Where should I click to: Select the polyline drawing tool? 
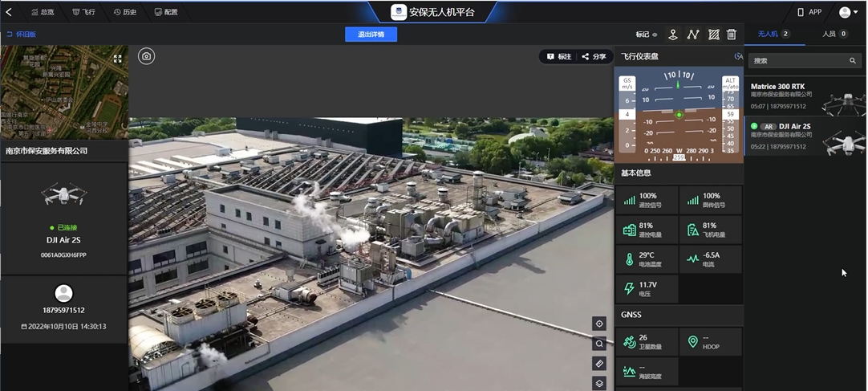(x=693, y=35)
